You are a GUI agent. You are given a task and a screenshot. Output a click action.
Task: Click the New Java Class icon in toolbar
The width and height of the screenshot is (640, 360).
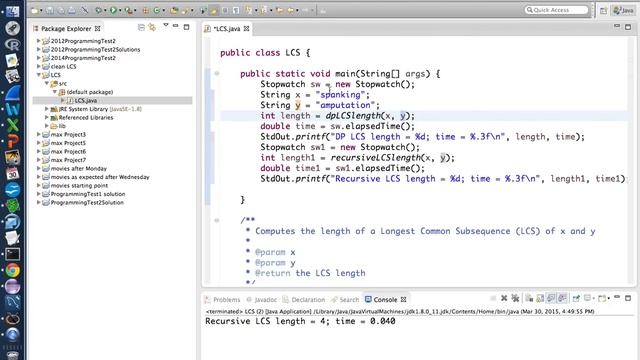(x=156, y=10)
